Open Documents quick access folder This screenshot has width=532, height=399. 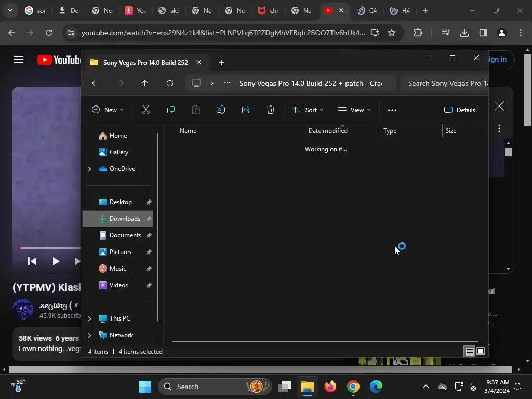[118, 235]
